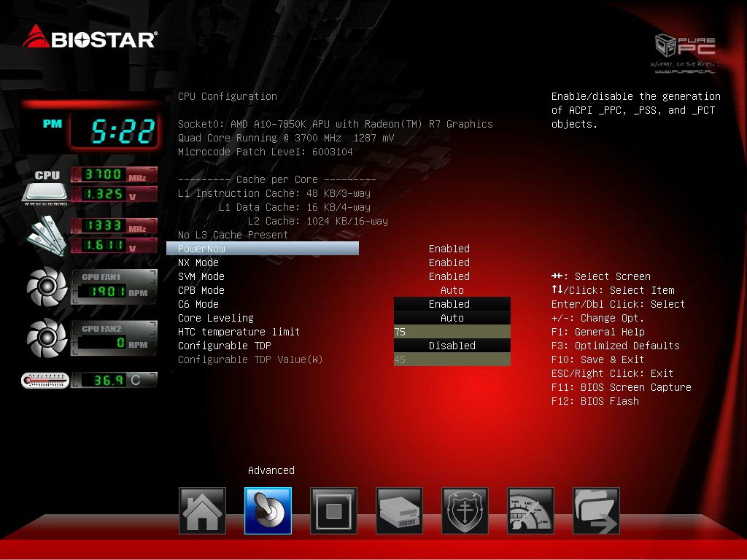Click the L2 Cache 1024 KB line

[x=318, y=221]
